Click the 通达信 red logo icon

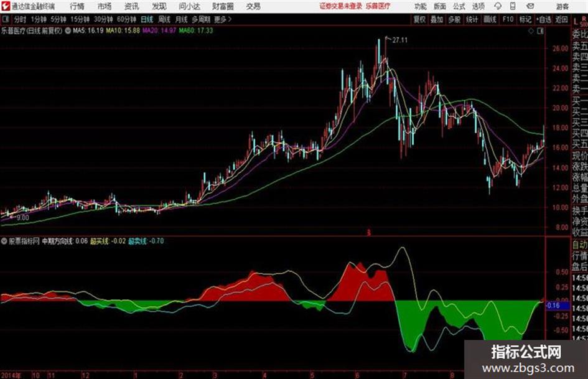point(5,6)
